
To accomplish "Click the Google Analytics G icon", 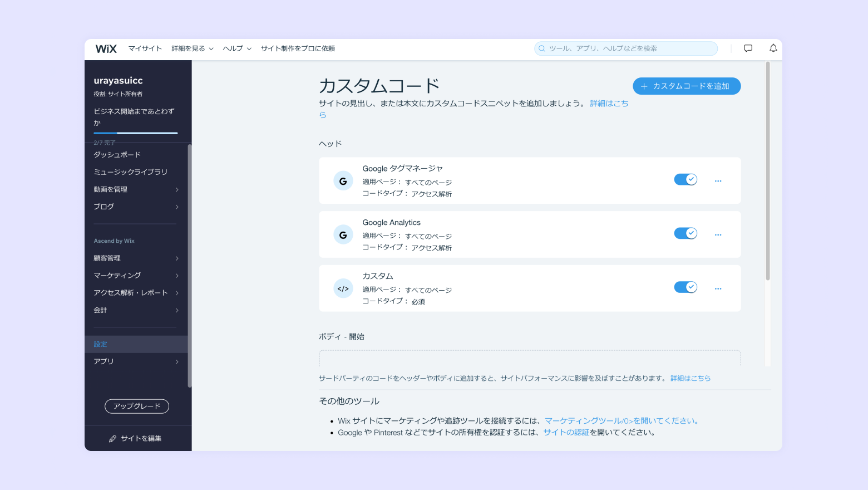I will click(x=343, y=235).
